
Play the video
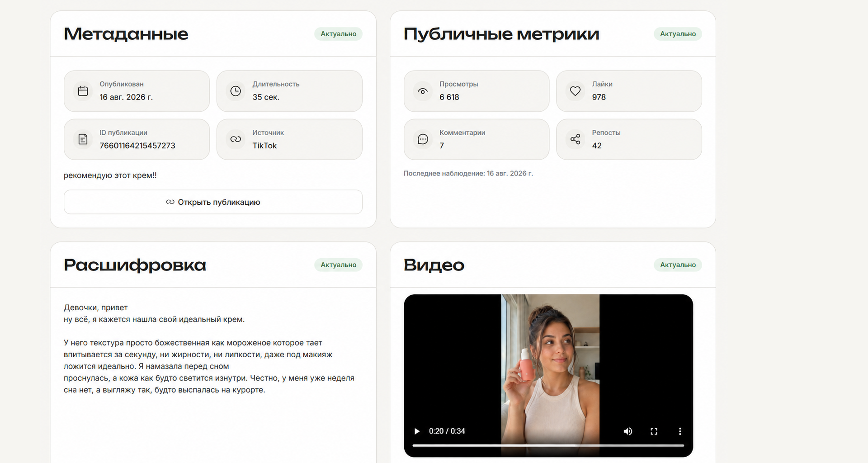[x=417, y=431]
